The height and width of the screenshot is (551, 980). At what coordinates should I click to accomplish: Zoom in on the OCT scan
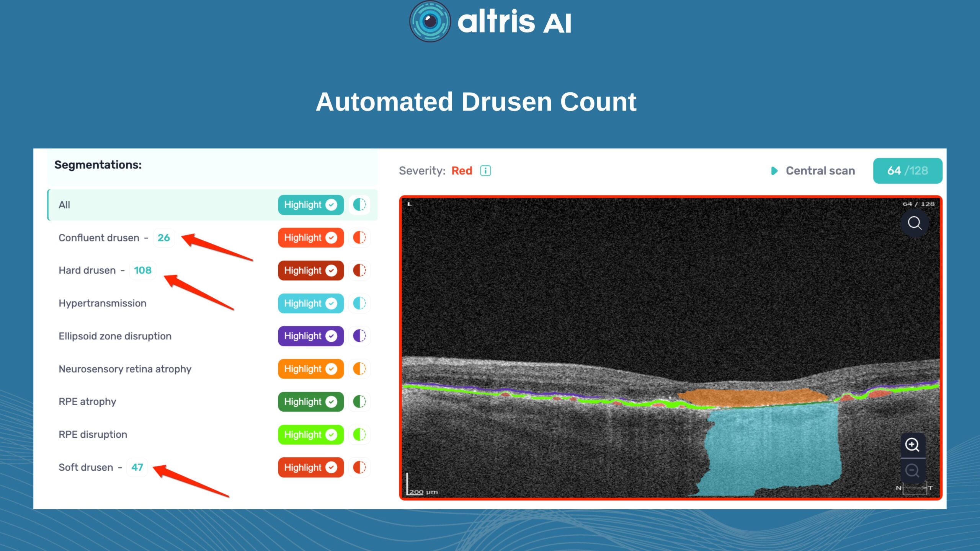[x=912, y=445]
